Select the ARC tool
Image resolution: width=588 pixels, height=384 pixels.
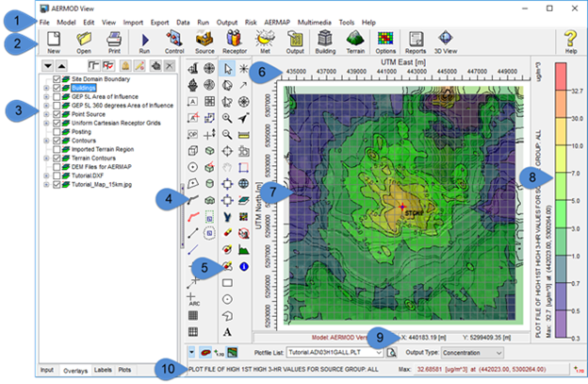pyautogui.click(x=193, y=299)
